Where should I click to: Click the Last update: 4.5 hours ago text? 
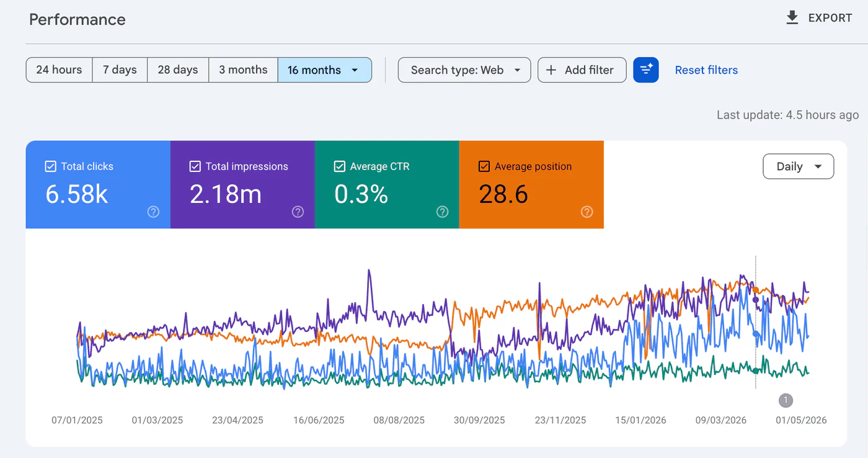coord(788,115)
